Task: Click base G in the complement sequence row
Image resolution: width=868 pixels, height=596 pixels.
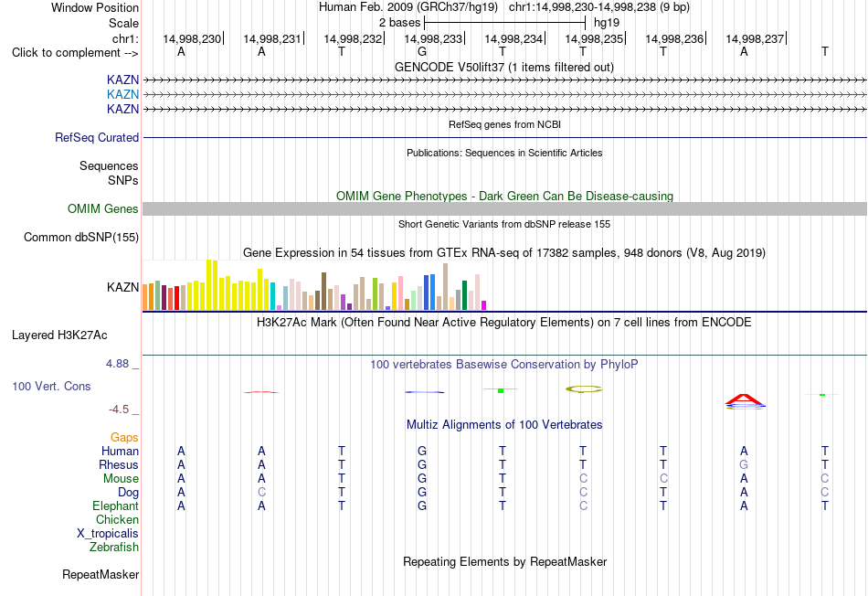Action: [x=422, y=51]
